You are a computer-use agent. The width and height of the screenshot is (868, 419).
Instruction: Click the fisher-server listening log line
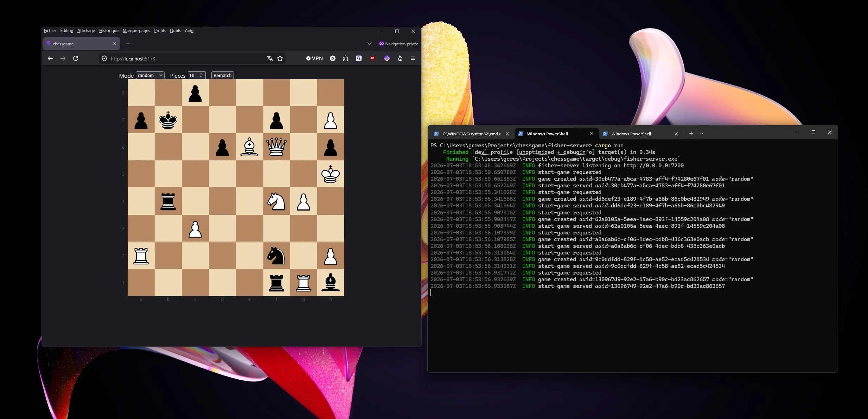(557, 165)
